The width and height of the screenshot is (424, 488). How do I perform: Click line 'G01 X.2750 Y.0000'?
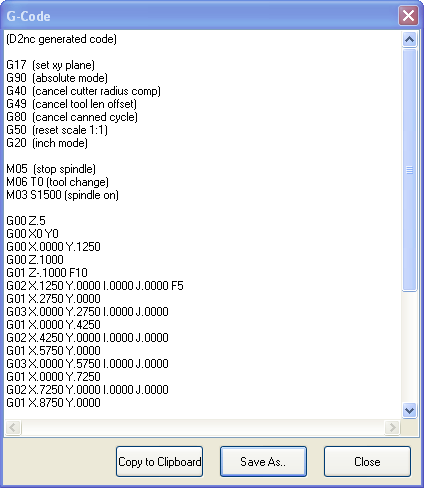click(x=53, y=299)
